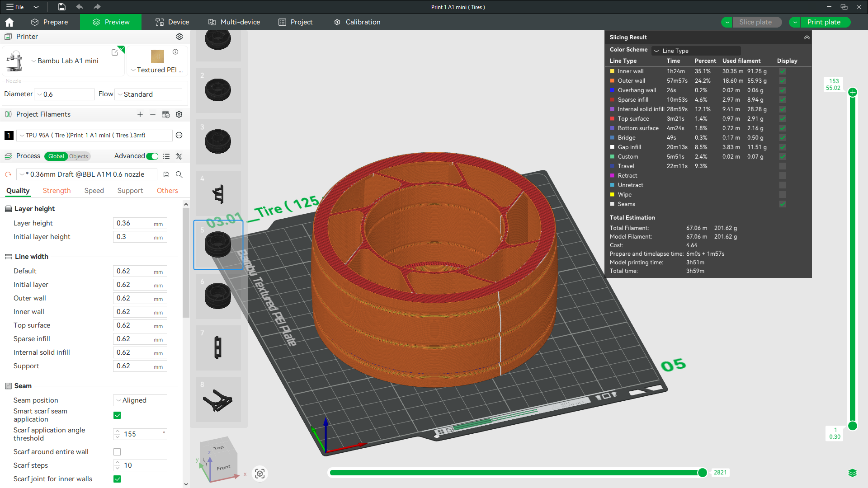Uncheck Smart scarf seam application

117,415
